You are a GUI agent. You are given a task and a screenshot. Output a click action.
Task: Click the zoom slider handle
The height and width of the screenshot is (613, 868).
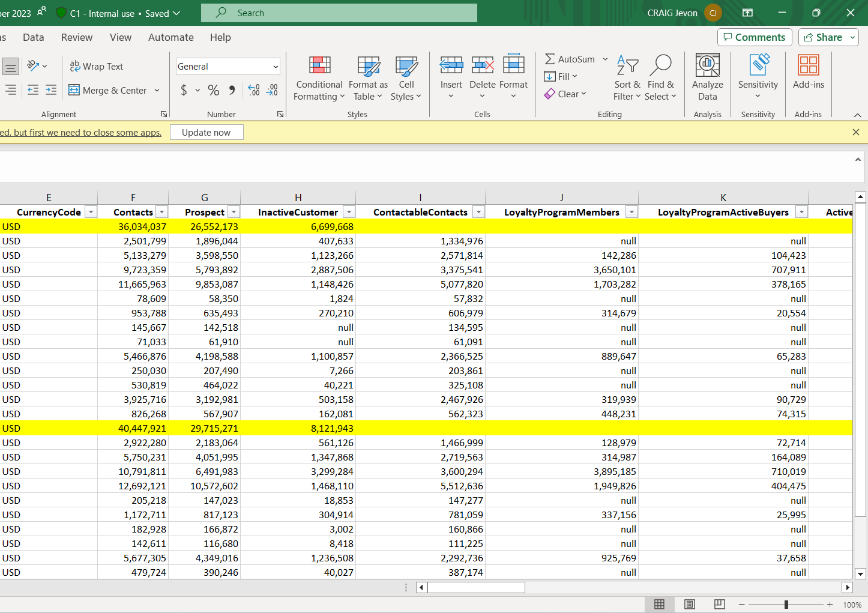(x=786, y=604)
